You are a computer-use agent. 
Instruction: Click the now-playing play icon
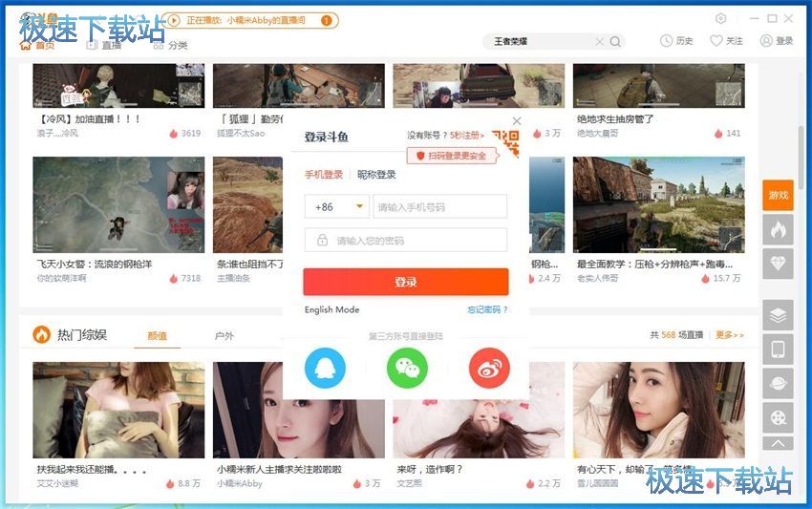(x=174, y=20)
